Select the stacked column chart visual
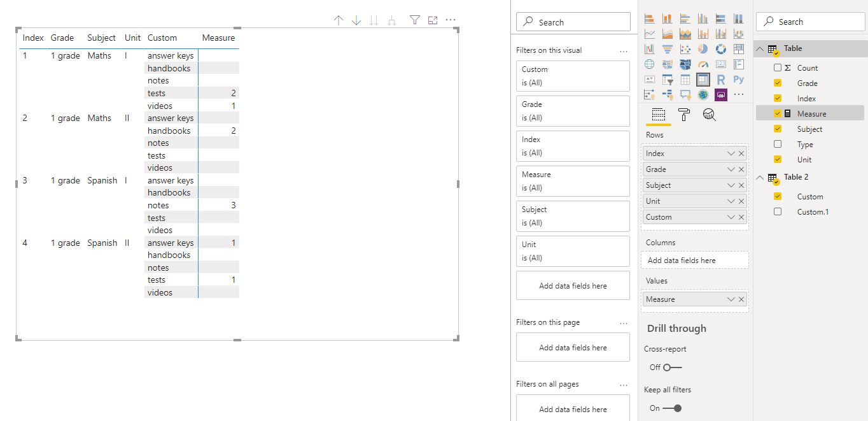The image size is (868, 421). tap(667, 18)
